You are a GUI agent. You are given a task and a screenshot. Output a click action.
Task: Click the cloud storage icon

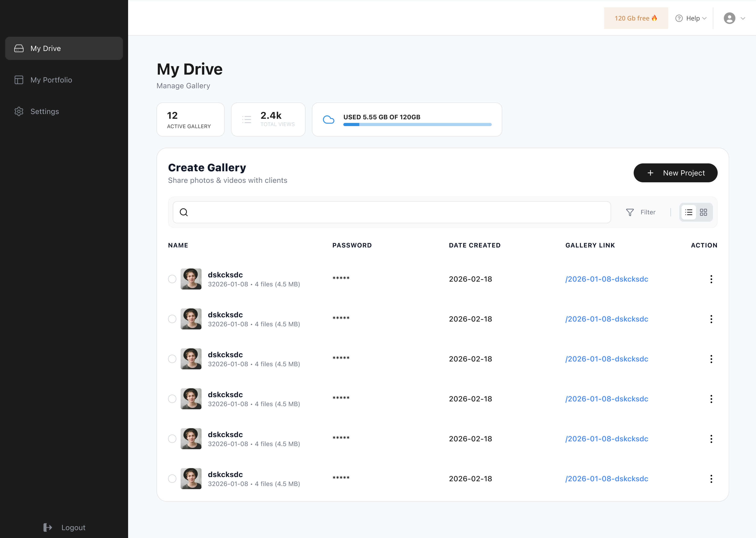328,120
